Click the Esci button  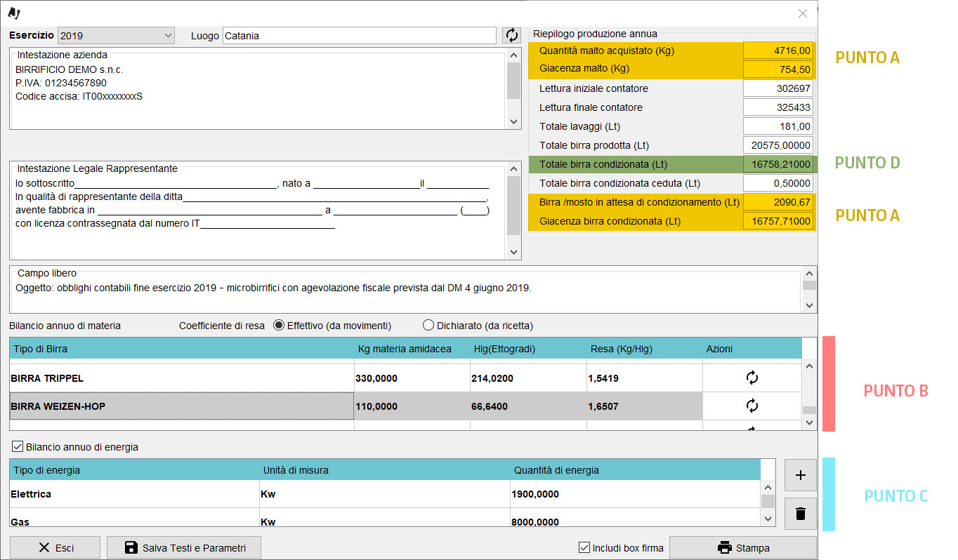(x=55, y=548)
